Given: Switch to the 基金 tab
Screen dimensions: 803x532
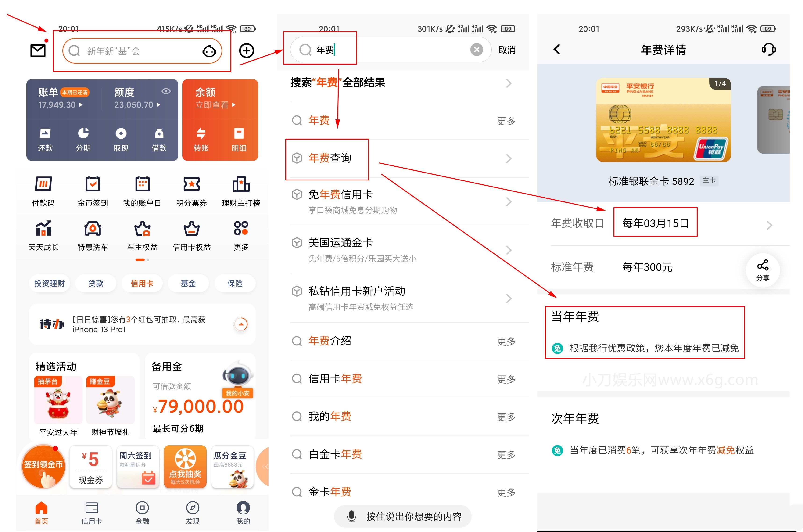Looking at the screenshot, I should [x=188, y=283].
